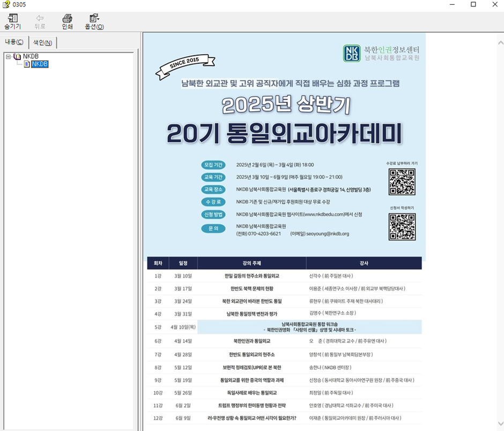
Task: Click the 일정 table column header
Action: pyautogui.click(x=183, y=263)
